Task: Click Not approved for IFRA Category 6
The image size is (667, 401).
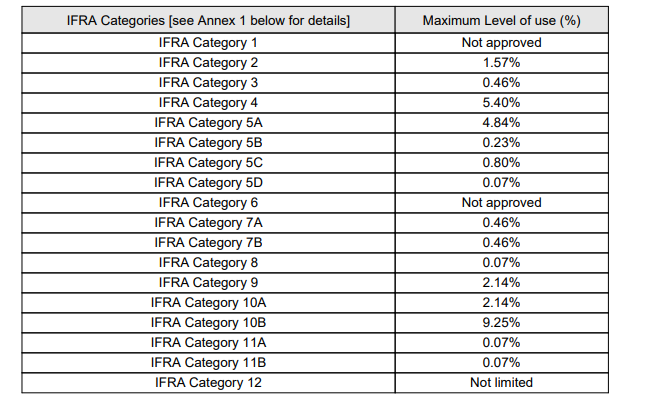Action: [501, 203]
